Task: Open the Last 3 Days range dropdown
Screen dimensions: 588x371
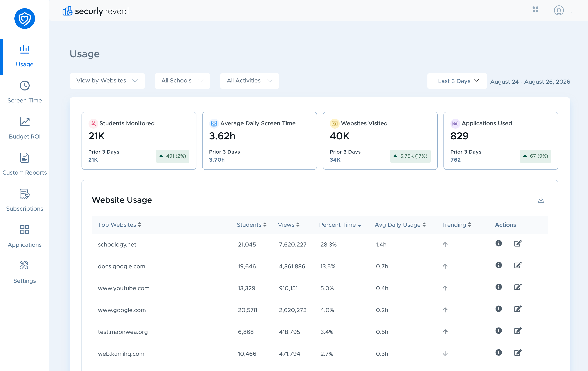Action: [457, 81]
